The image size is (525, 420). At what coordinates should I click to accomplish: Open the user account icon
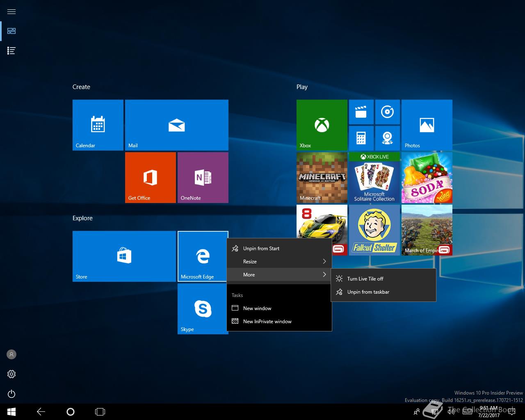coord(11,354)
